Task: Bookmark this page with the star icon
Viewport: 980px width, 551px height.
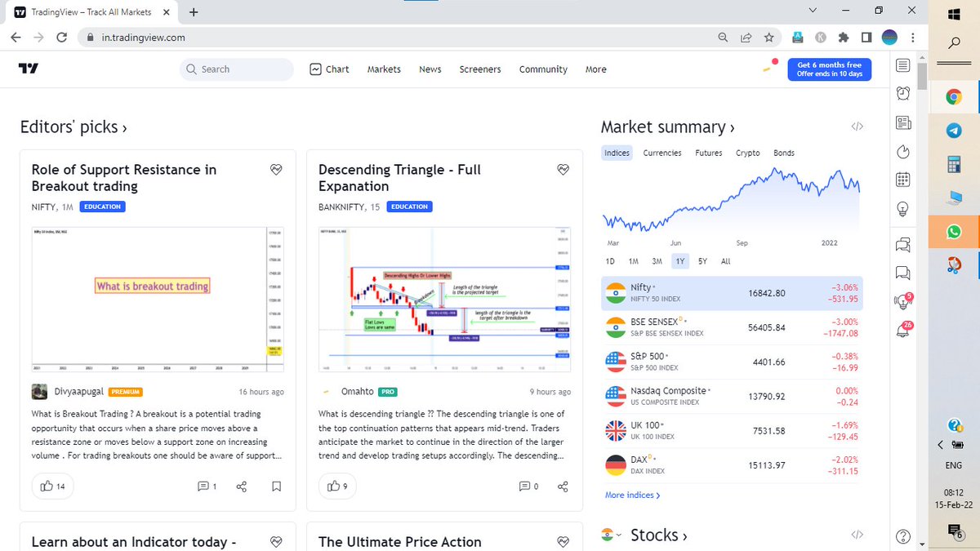Action: (768, 38)
